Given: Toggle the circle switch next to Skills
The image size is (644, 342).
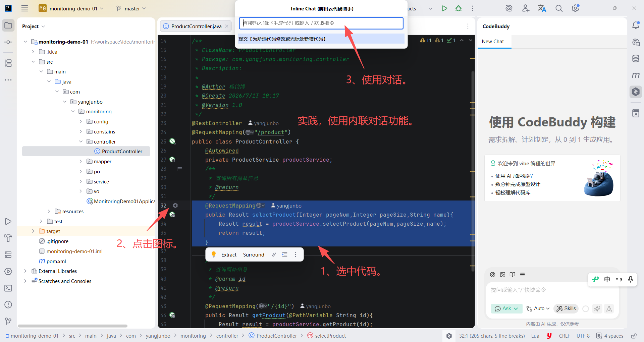Looking at the screenshot, I should [586, 309].
